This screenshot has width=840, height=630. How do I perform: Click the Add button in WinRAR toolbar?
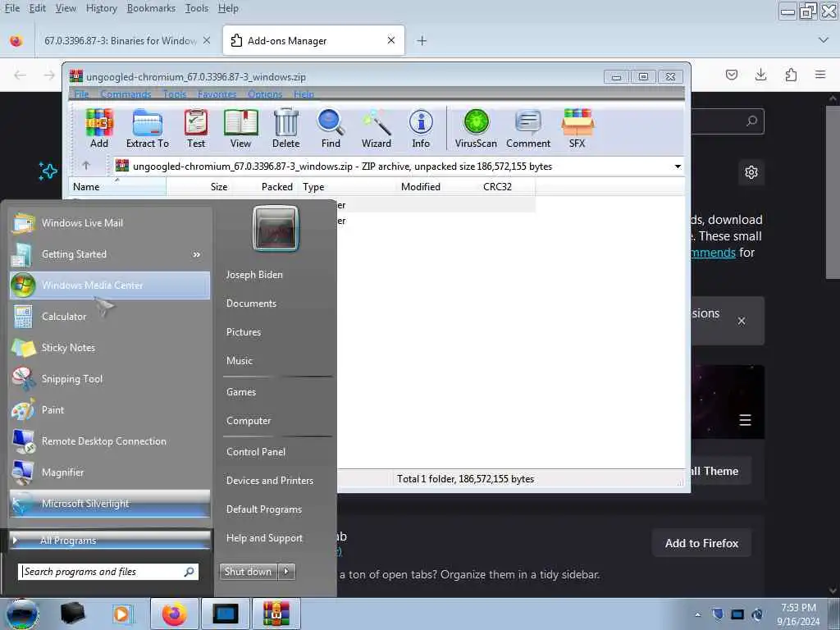click(99, 129)
